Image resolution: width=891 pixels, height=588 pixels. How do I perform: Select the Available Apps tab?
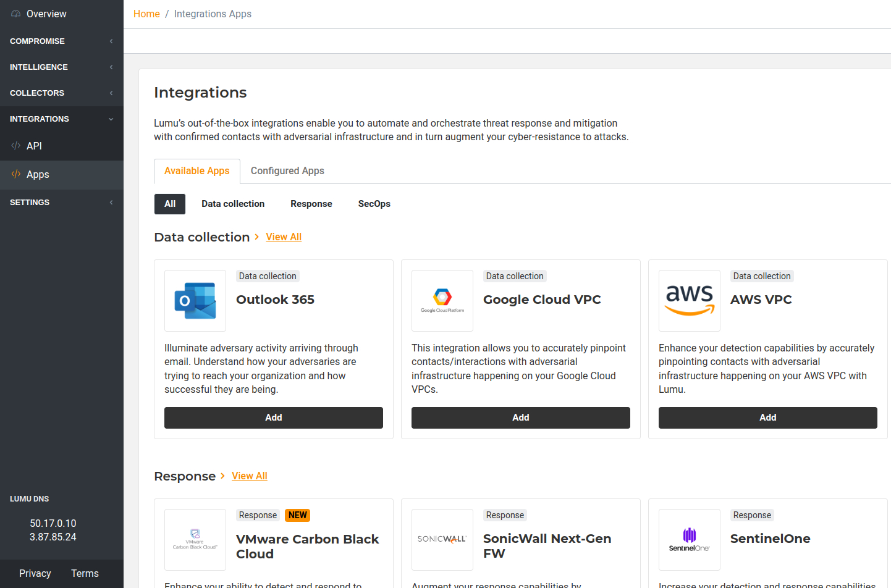tap(196, 171)
